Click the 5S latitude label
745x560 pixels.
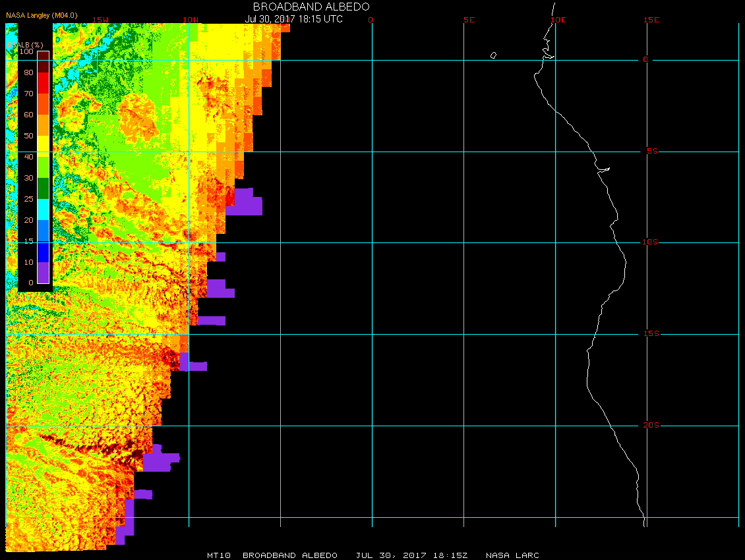tap(652, 151)
